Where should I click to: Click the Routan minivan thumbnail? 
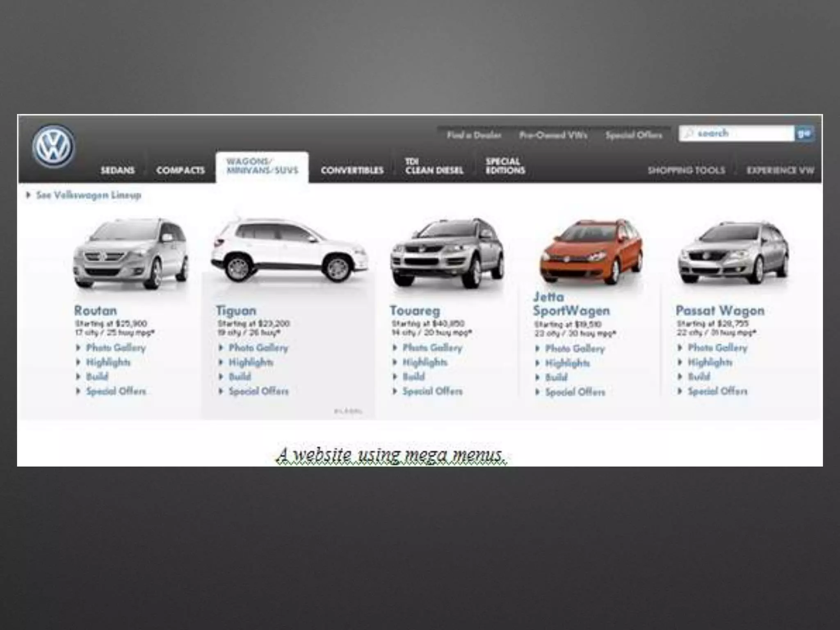point(130,254)
